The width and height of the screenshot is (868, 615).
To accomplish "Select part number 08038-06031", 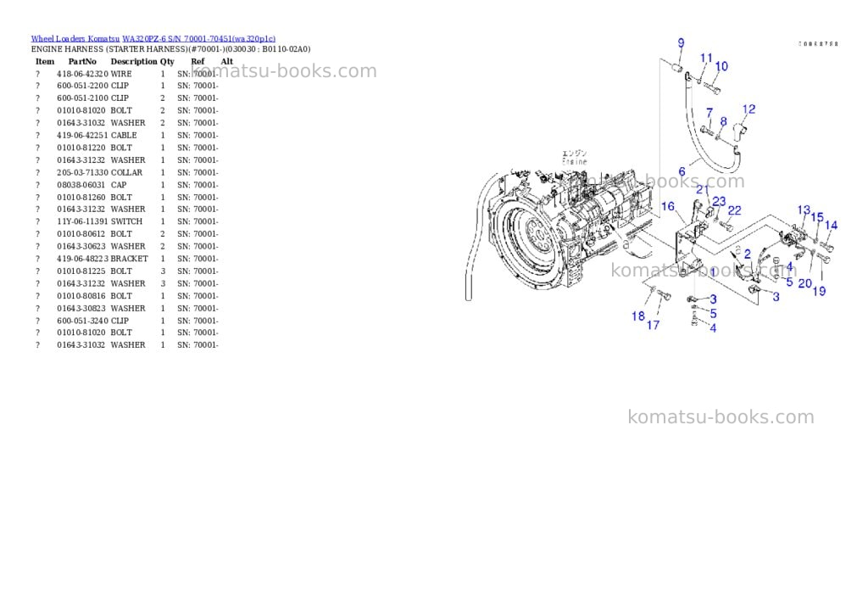I will point(81,185).
